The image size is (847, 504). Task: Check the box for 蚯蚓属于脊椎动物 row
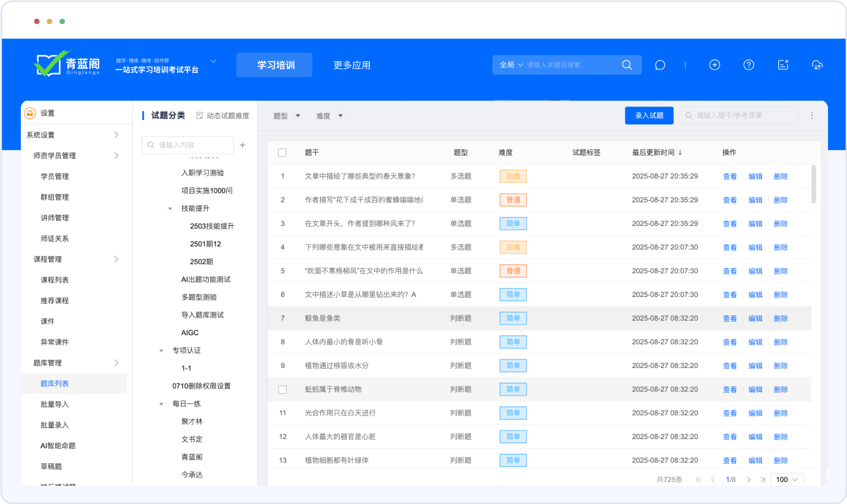(x=282, y=389)
